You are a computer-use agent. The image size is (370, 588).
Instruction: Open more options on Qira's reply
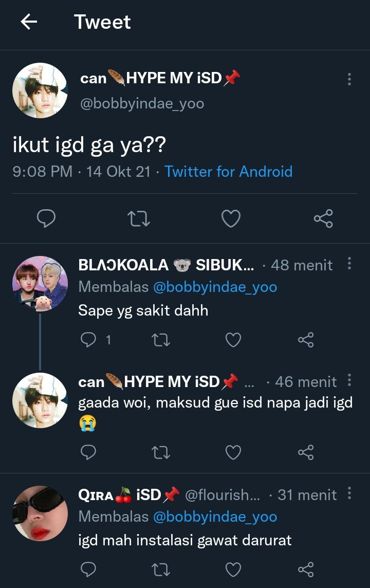pos(349,493)
